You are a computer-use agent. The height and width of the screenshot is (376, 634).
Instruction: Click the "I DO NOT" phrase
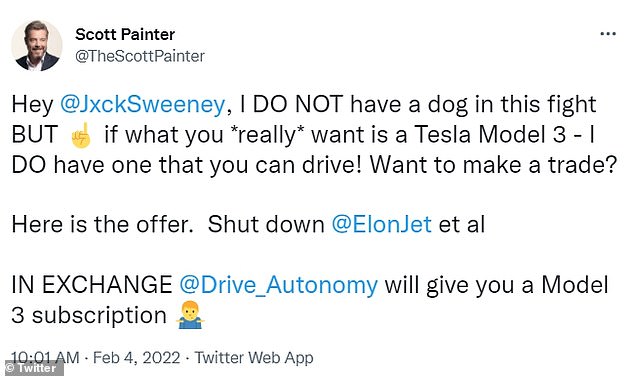pyautogui.click(x=292, y=104)
